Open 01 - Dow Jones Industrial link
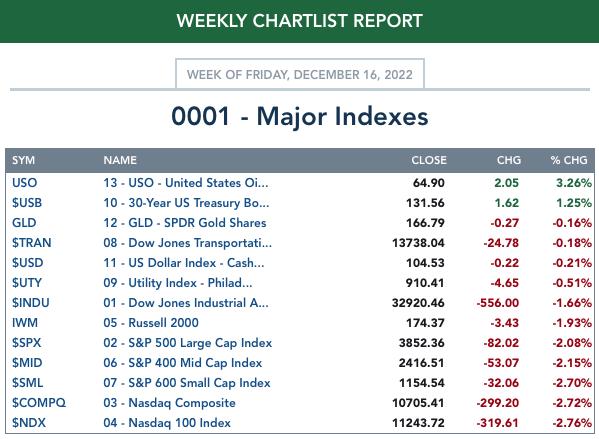This screenshot has height=439, width=599. point(186,303)
